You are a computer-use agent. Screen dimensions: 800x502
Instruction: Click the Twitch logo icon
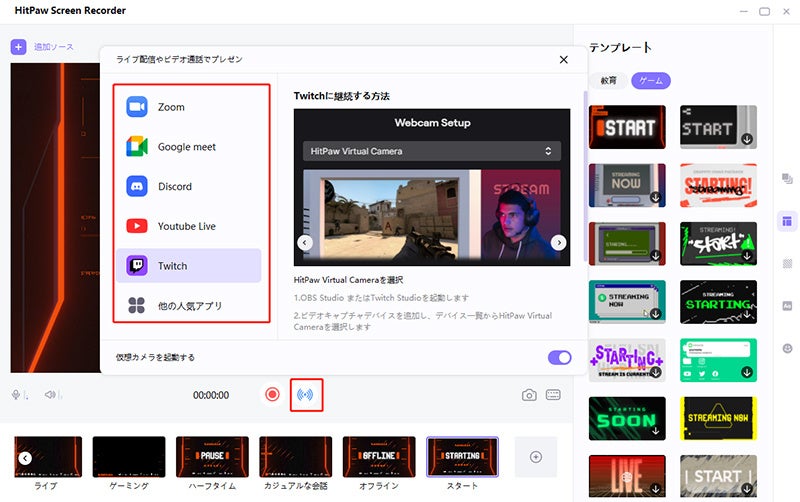click(x=137, y=266)
